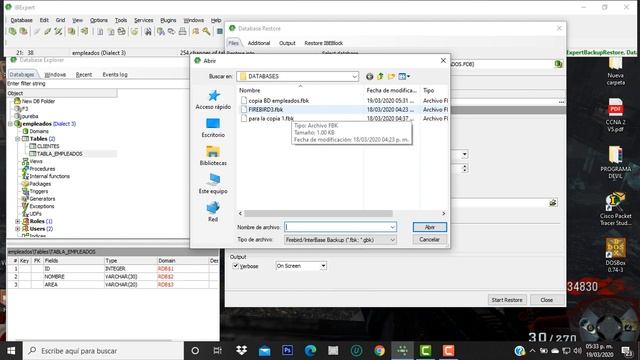
Task: Open Bibliotecas in the Abrir sidebar
Action: [x=213, y=156]
